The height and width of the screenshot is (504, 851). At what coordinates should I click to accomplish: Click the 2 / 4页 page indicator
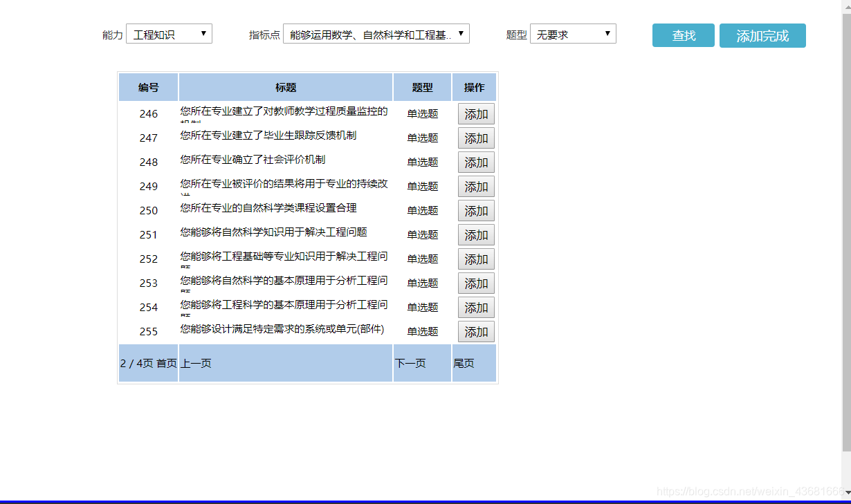[137, 363]
